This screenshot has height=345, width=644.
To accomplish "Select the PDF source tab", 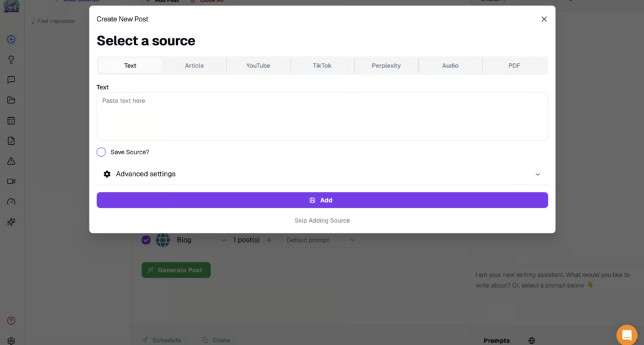I will pyautogui.click(x=514, y=65).
